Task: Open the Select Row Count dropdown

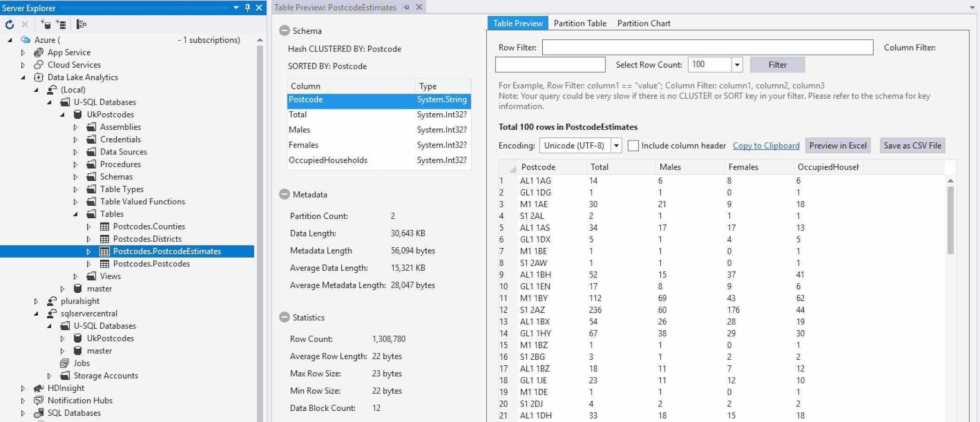Action: tap(737, 65)
